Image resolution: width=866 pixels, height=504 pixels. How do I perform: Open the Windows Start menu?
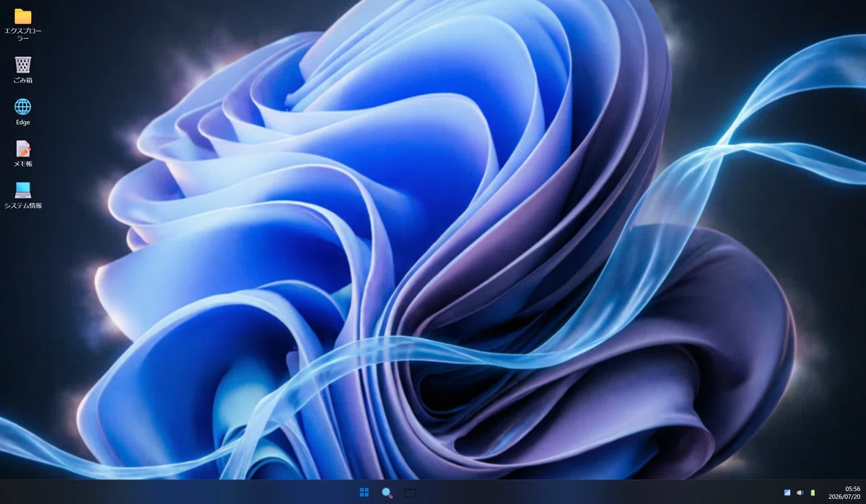click(x=364, y=492)
